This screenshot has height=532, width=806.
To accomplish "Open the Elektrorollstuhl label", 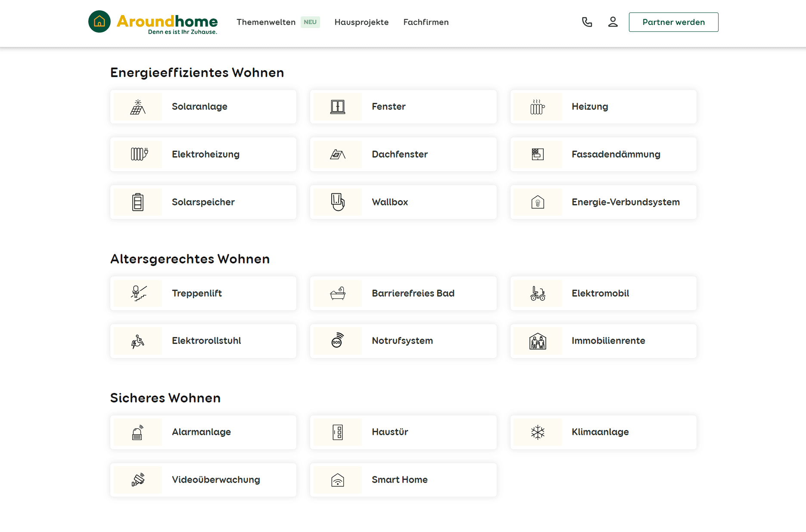I will (x=206, y=340).
